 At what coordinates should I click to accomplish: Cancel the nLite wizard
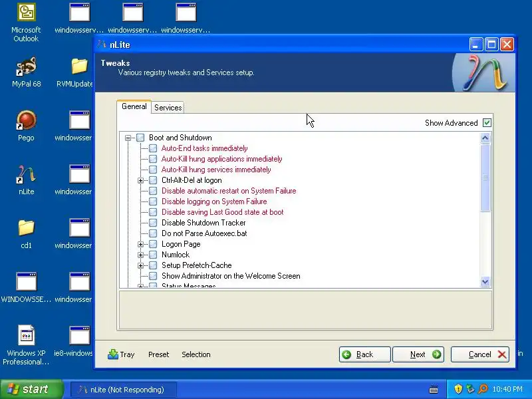(x=479, y=354)
